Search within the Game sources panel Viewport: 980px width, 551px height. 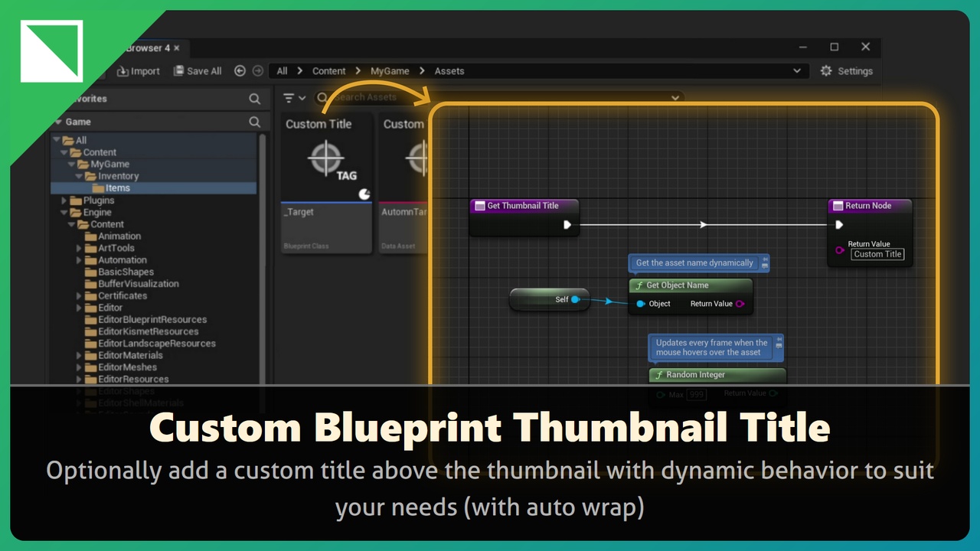pyautogui.click(x=254, y=122)
